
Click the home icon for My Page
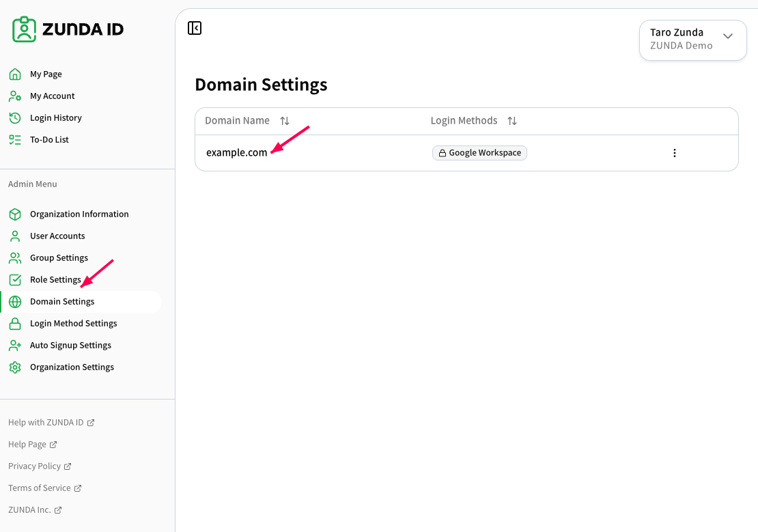click(15, 74)
